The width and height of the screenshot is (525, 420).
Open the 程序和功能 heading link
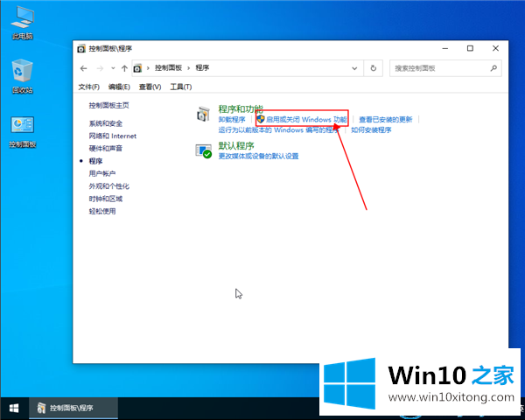(x=241, y=109)
